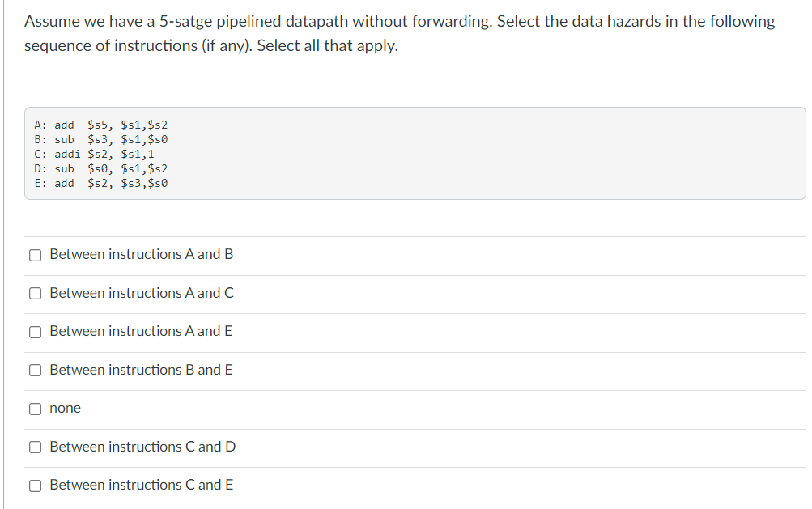Image resolution: width=812 pixels, height=509 pixels.
Task: Select the 'Between instructions A and C' answer label
Action: (142, 293)
